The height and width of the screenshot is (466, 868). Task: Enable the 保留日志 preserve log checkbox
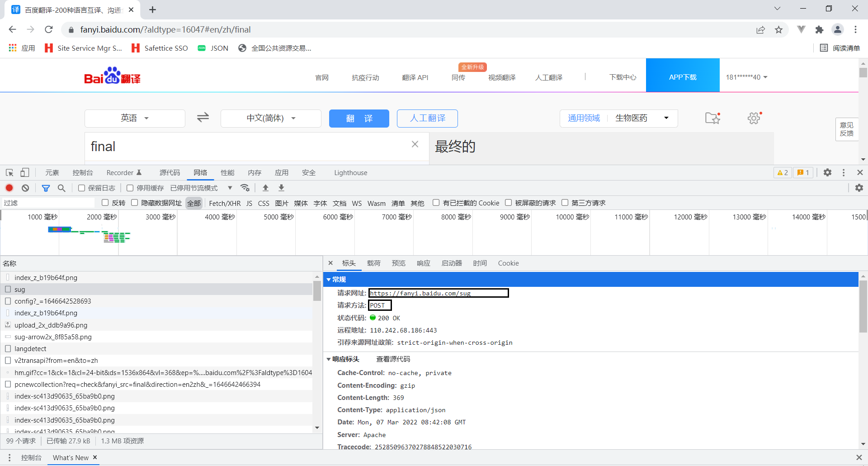[81, 188]
